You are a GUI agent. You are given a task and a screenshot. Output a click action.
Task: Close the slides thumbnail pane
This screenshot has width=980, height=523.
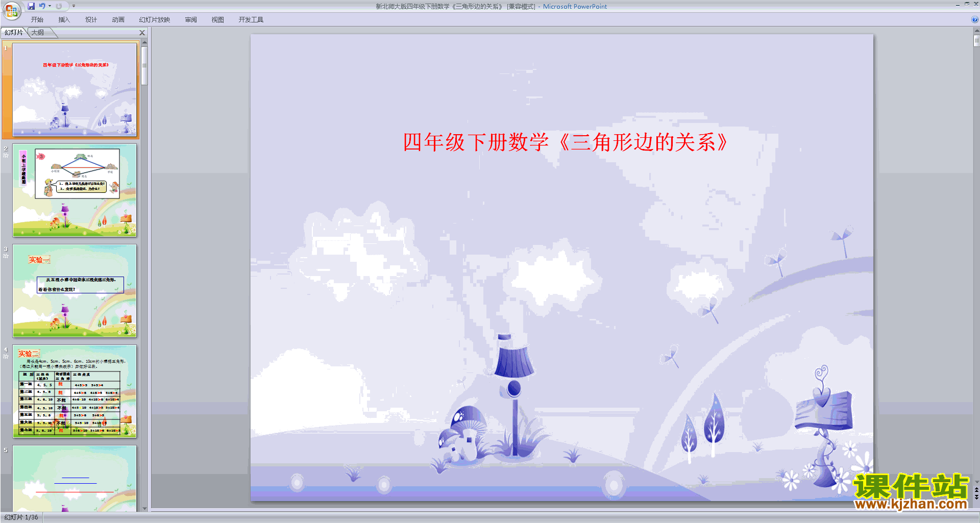tap(142, 33)
